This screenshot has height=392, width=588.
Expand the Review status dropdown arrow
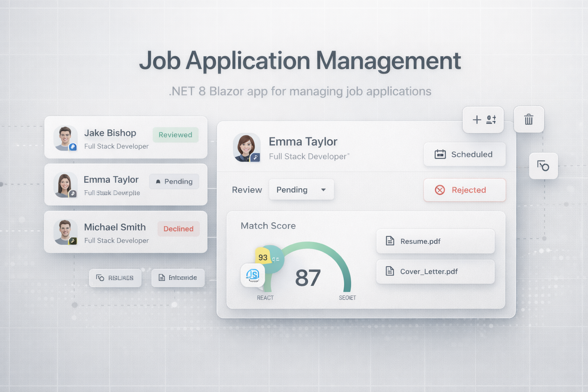[323, 190]
